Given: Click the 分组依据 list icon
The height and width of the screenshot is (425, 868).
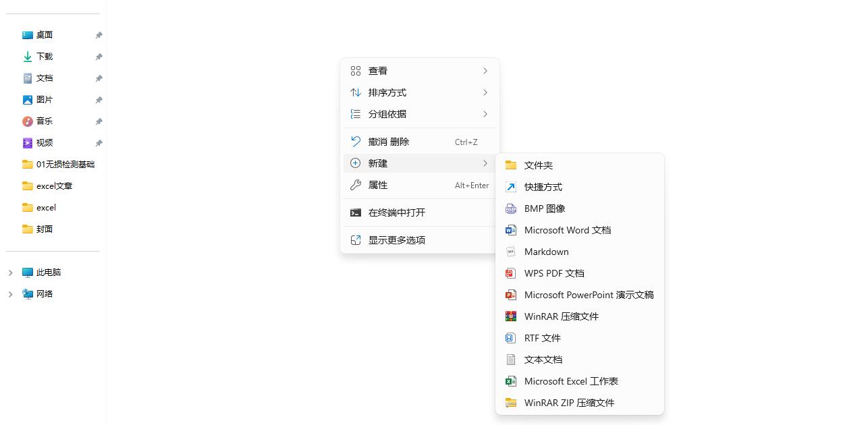Looking at the screenshot, I should [356, 114].
